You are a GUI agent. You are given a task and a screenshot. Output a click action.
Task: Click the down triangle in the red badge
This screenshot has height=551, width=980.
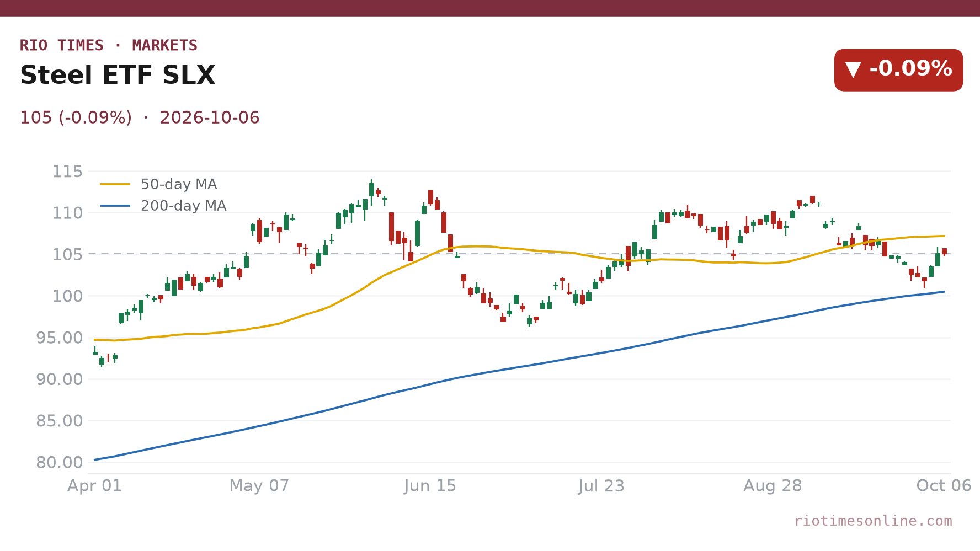click(x=853, y=69)
